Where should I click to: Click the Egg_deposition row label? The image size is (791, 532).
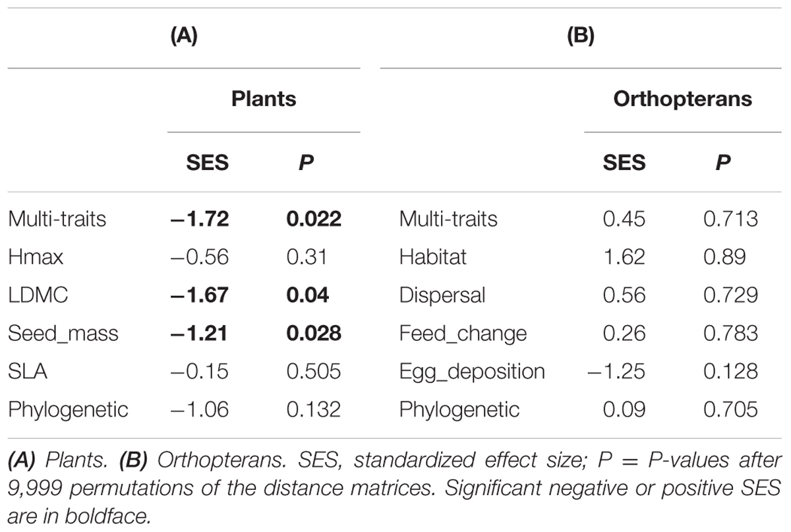[472, 371]
